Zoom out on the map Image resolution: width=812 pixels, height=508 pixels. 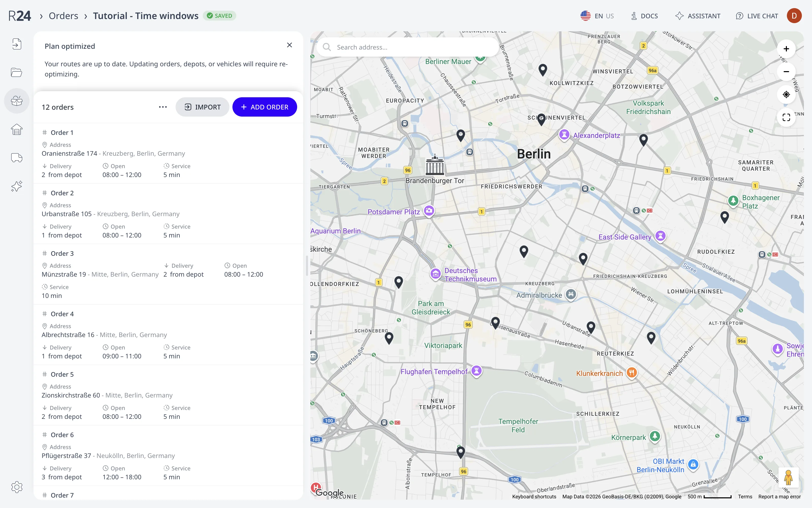coord(786,72)
